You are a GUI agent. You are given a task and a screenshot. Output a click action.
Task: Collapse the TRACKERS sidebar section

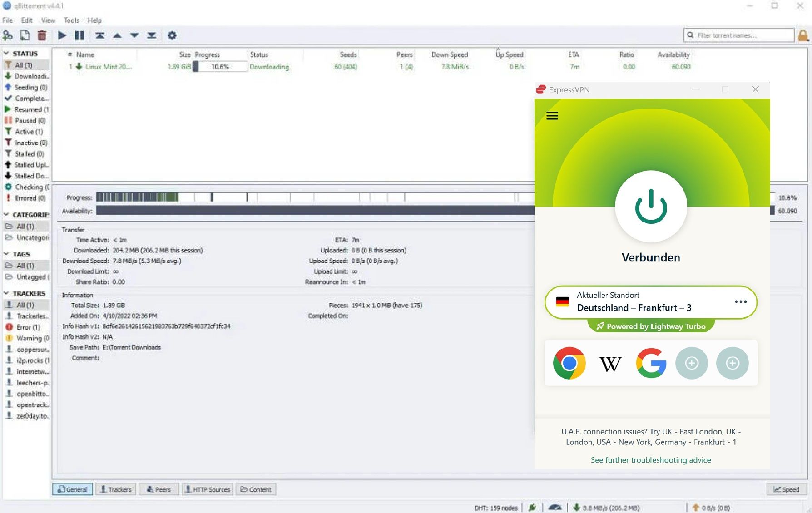[6, 293]
